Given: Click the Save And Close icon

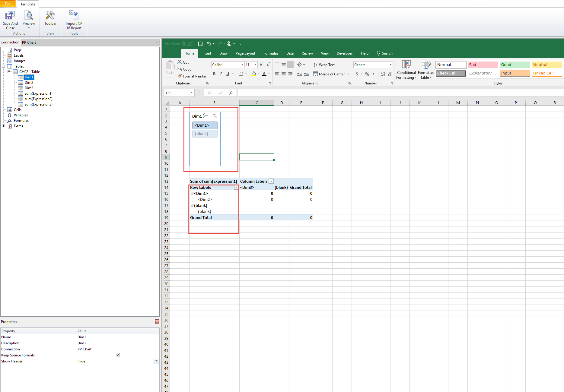Looking at the screenshot, I should pyautogui.click(x=10, y=16).
